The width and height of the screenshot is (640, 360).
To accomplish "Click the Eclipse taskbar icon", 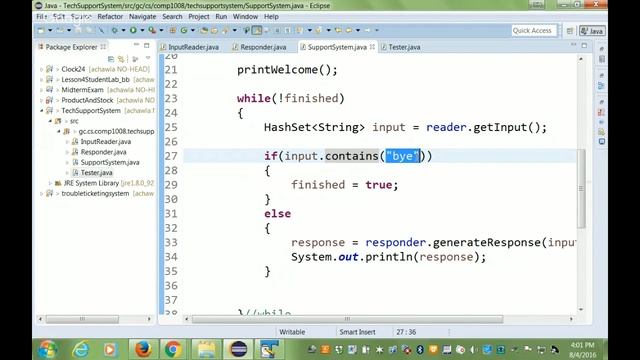I will [x=238, y=349].
